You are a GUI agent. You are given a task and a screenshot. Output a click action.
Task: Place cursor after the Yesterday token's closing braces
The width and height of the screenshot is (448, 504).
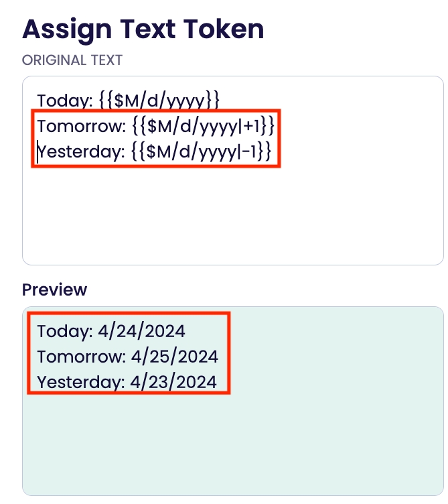pos(271,153)
